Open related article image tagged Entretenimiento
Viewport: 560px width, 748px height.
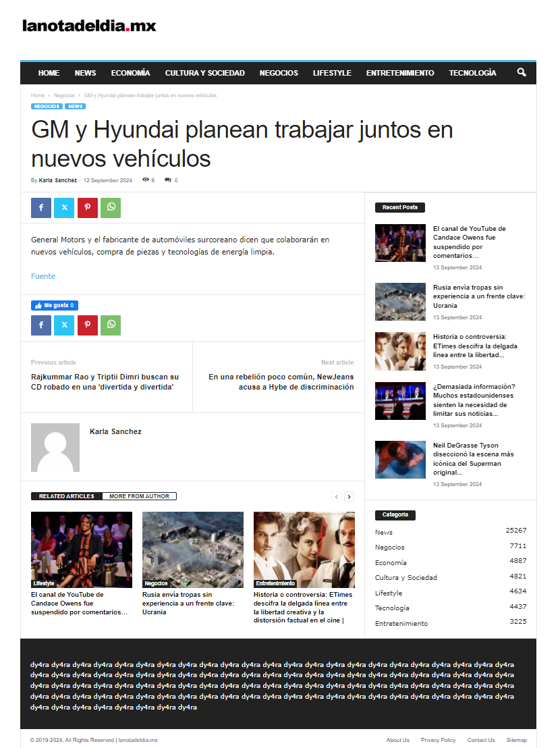pos(304,550)
